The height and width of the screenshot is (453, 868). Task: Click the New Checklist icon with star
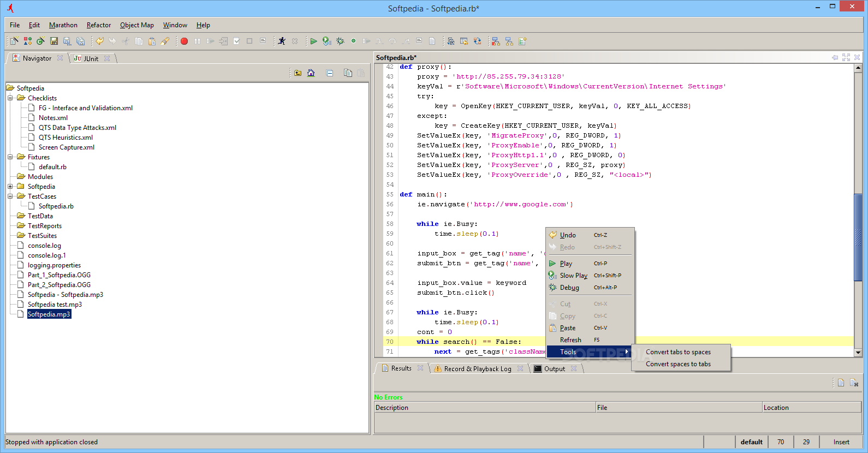click(522, 41)
